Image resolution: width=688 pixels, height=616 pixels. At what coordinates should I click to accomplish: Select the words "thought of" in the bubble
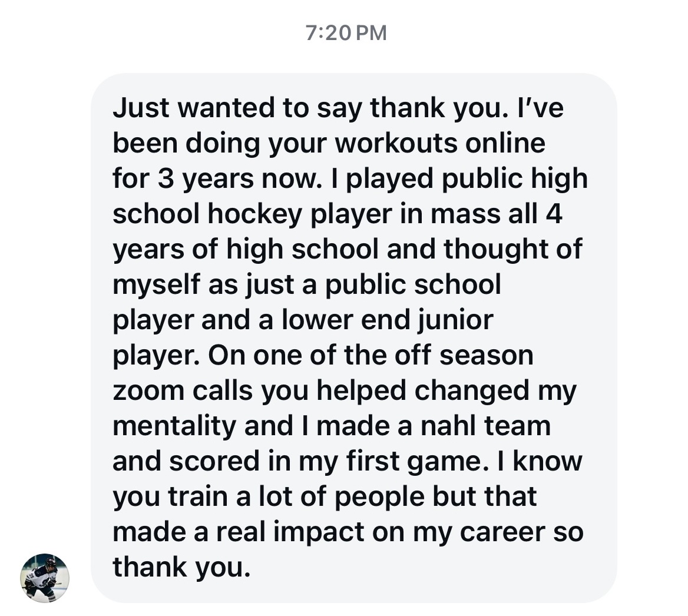(512, 249)
